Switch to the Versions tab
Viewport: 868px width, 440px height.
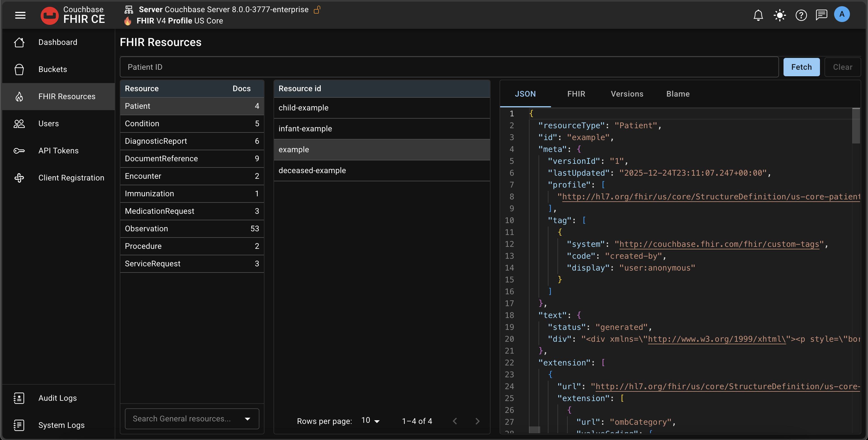point(627,94)
